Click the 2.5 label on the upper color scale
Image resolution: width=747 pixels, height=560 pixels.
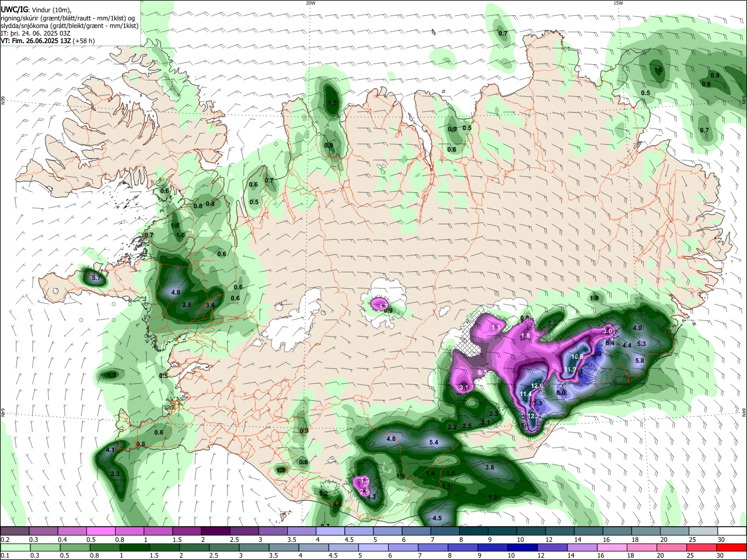tap(234, 540)
